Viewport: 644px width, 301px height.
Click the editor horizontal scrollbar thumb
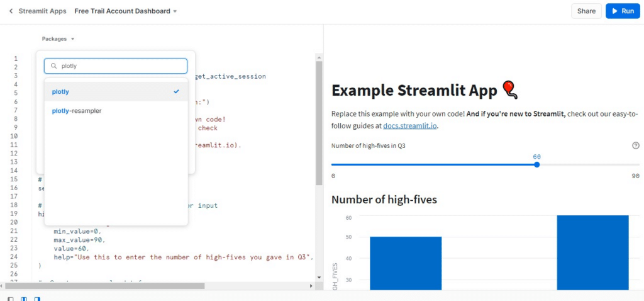(104, 285)
